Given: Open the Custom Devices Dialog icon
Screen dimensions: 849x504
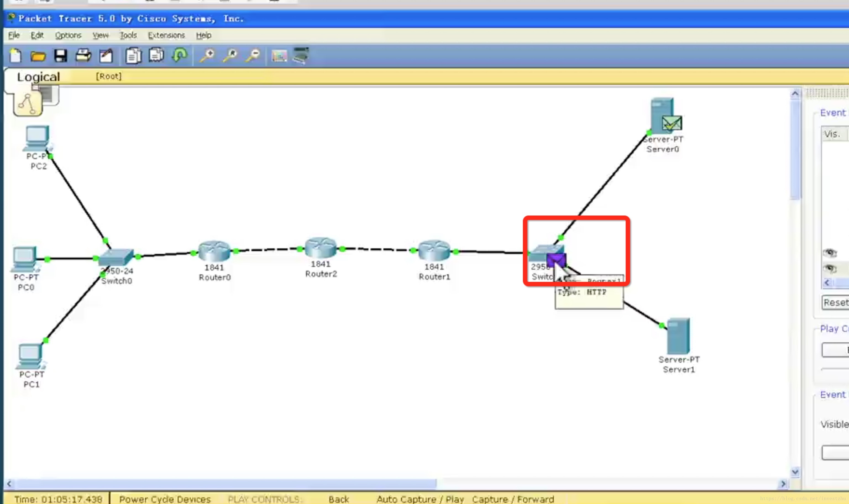Looking at the screenshot, I should point(301,55).
